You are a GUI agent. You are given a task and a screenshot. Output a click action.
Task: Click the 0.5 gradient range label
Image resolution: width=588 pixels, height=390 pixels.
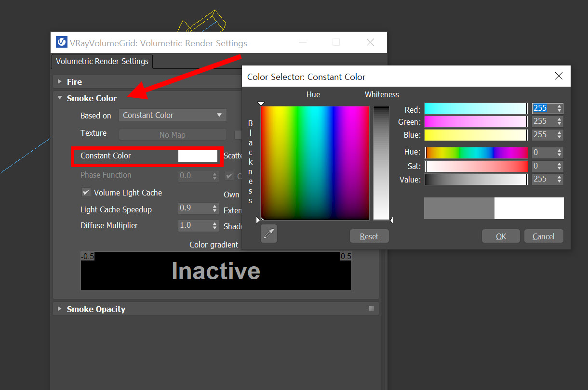(346, 256)
